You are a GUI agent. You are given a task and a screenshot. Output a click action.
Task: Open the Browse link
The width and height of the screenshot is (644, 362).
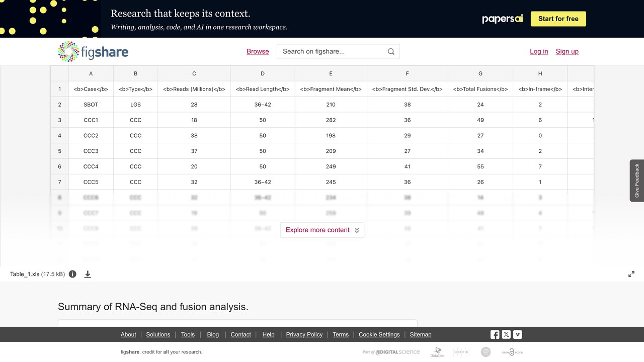coord(258,51)
